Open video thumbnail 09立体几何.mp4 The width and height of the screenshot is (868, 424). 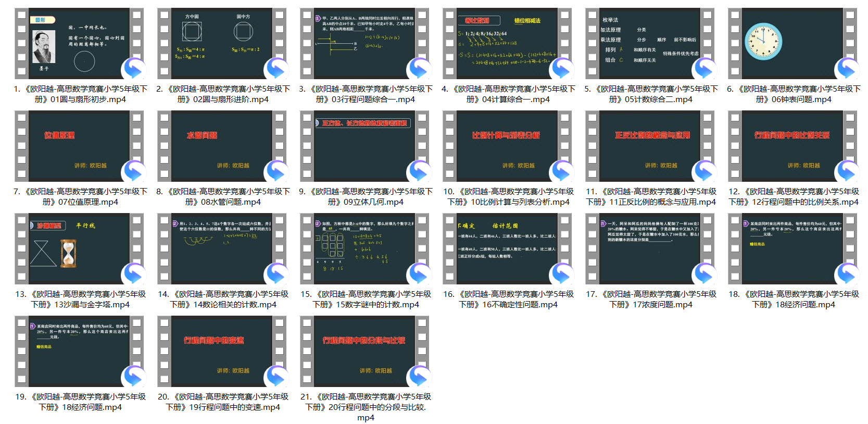tap(364, 146)
